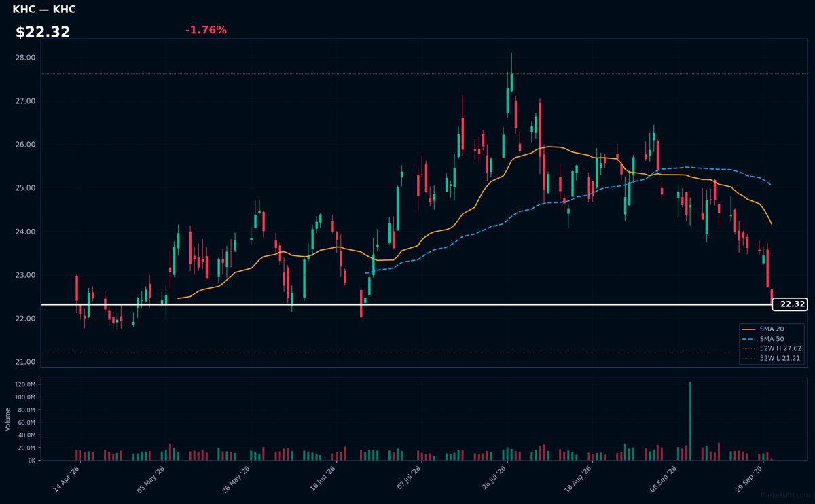Click the highest candlestick near 28.00
The image size is (815, 504).
coord(511,73)
